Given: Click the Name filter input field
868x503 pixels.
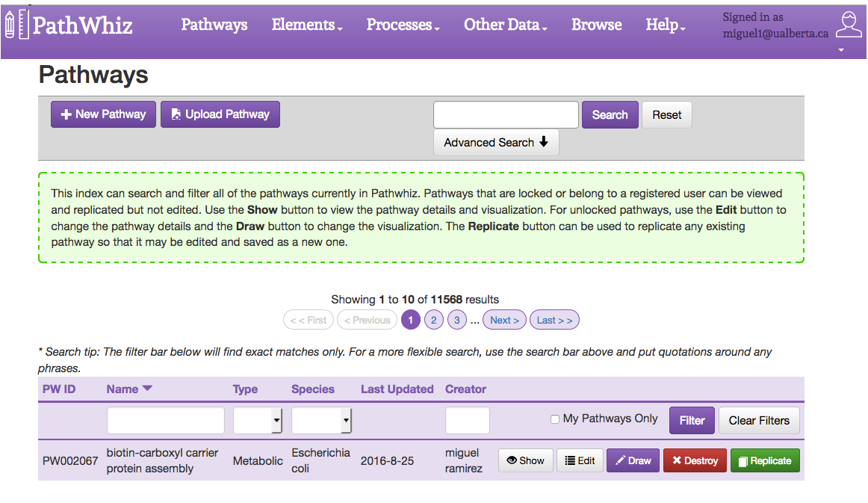Looking at the screenshot, I should 166,421.
